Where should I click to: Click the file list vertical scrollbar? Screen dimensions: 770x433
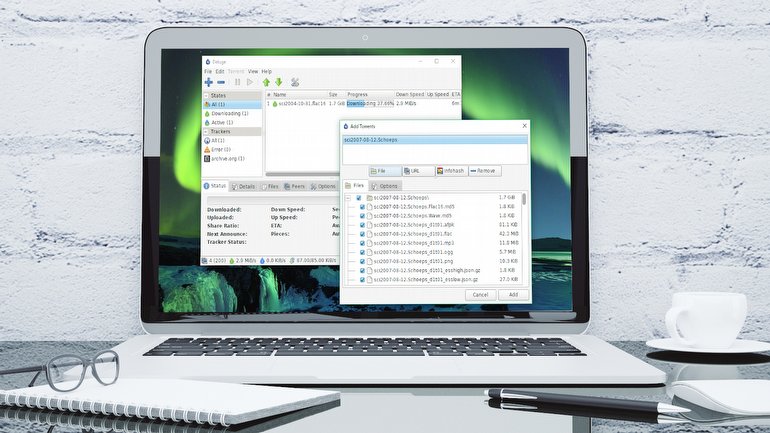tap(524, 200)
